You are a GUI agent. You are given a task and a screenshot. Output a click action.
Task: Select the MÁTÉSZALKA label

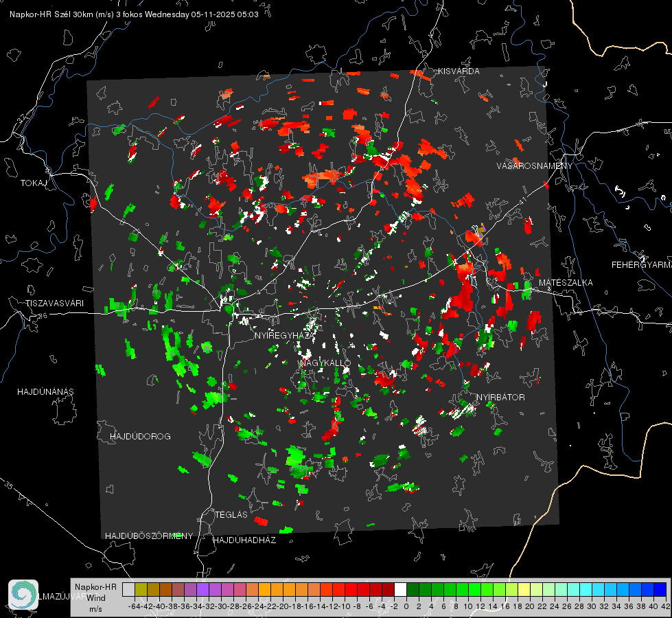(566, 283)
